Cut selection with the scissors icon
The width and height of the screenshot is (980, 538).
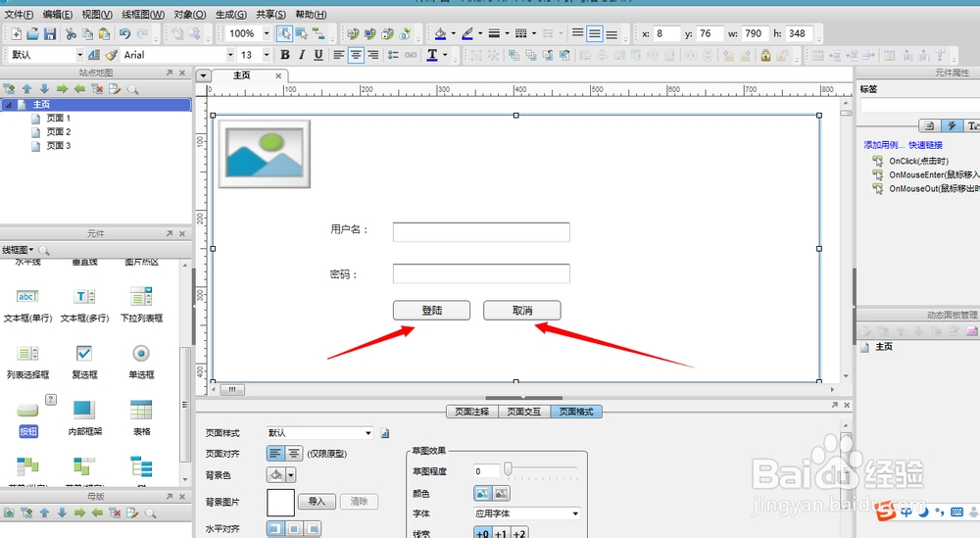[71, 33]
